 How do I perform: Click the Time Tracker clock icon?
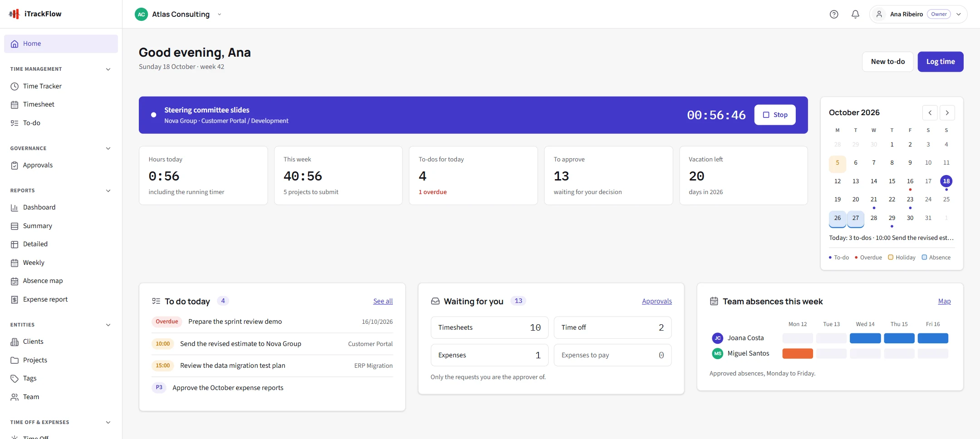pyautogui.click(x=15, y=86)
